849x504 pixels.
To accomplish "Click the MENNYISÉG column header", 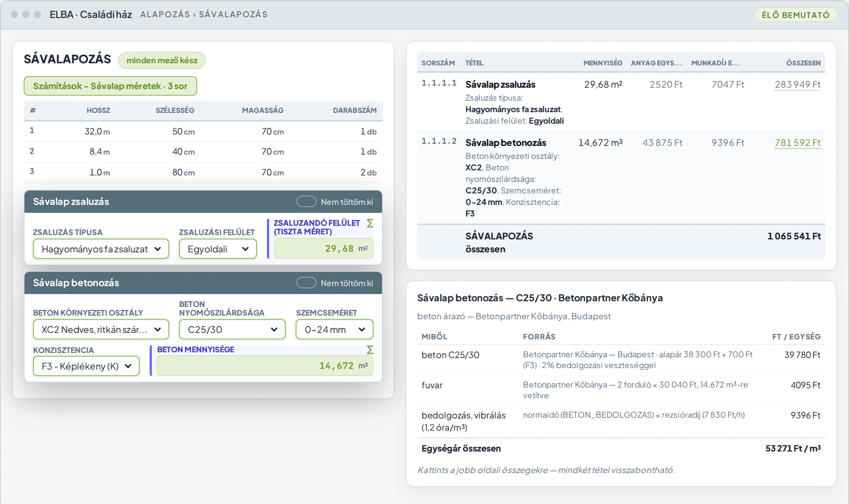I will [603, 63].
